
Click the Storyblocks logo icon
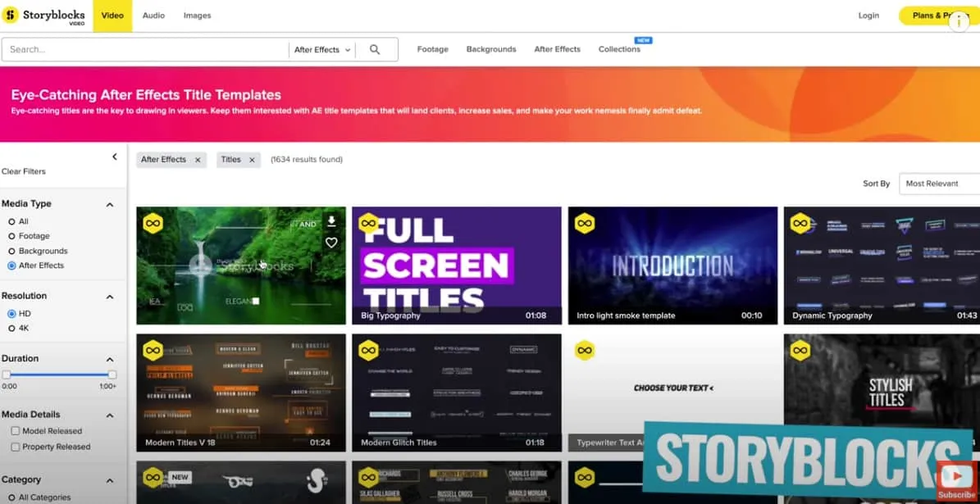[x=11, y=16]
